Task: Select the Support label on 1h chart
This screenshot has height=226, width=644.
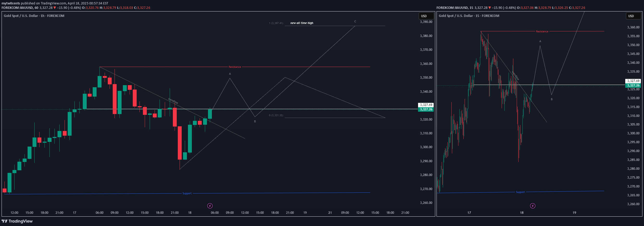Action: (x=187, y=193)
